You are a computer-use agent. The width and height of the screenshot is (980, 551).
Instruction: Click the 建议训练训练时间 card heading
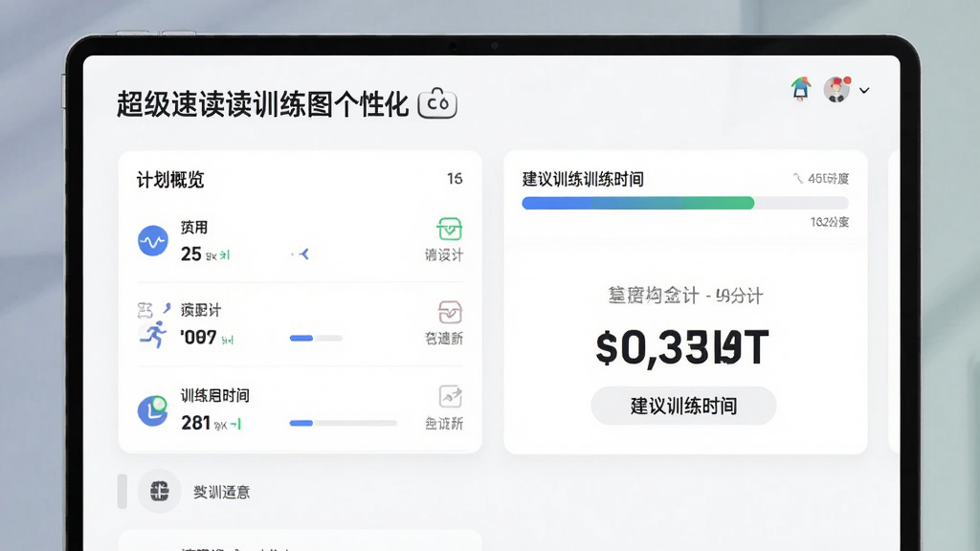pyautogui.click(x=583, y=180)
